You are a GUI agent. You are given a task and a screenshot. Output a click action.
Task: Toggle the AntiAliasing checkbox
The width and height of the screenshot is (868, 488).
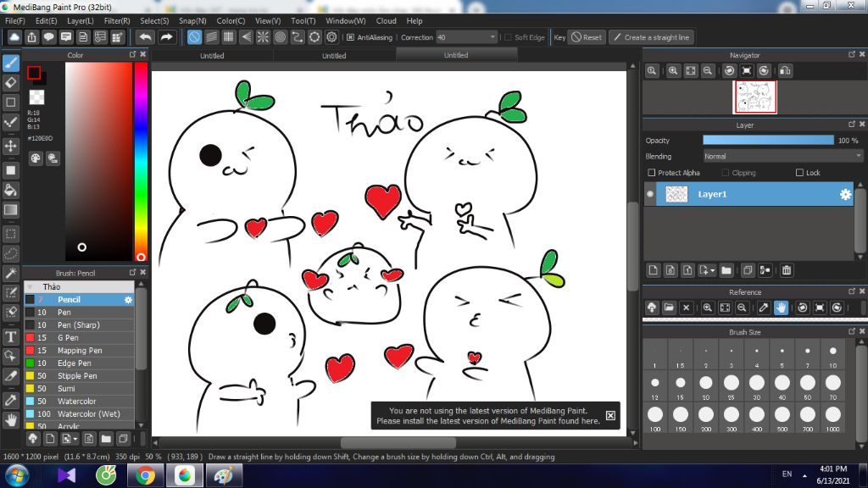(x=350, y=37)
